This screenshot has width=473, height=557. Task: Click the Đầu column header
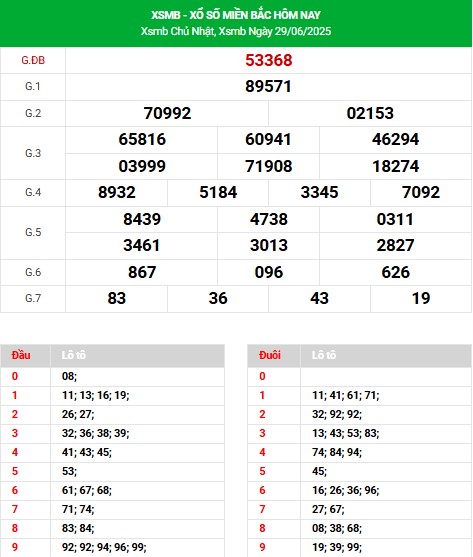click(21, 355)
